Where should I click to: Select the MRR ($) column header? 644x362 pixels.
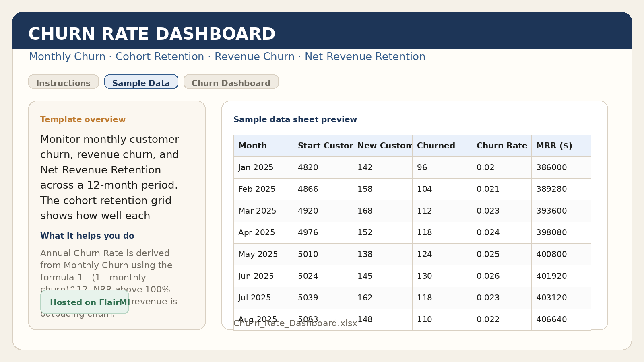pos(555,146)
